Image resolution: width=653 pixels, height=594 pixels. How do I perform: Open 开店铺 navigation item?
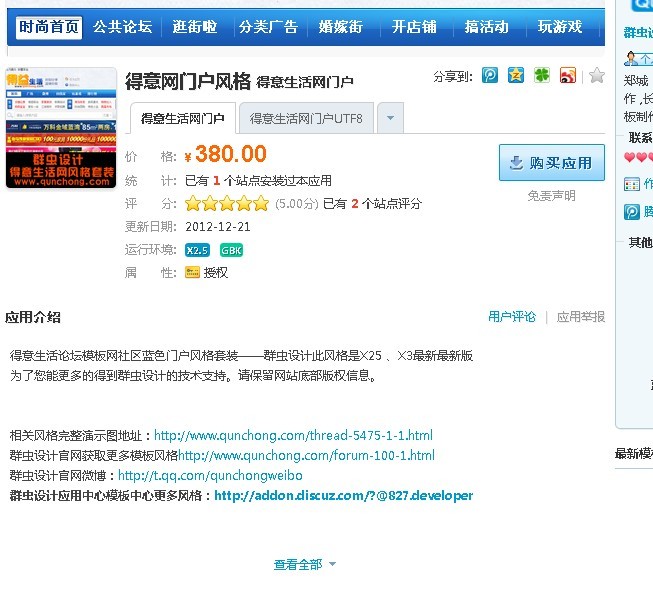(x=414, y=27)
